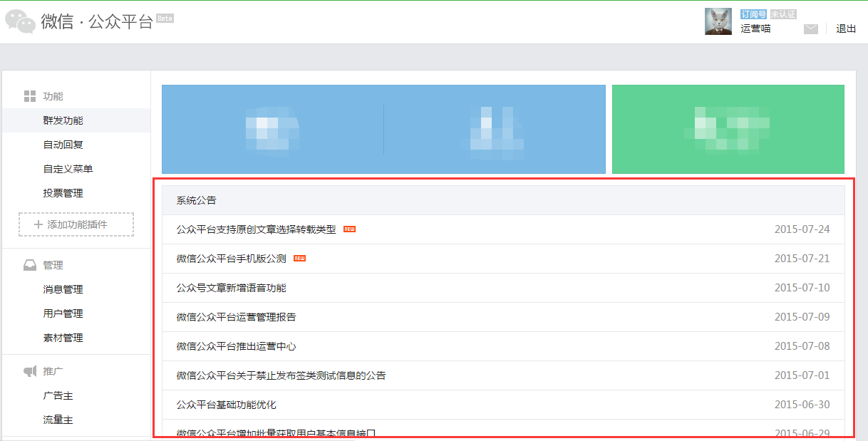Select 用户管理 in the sidebar
The height and width of the screenshot is (441, 868).
[x=63, y=313]
